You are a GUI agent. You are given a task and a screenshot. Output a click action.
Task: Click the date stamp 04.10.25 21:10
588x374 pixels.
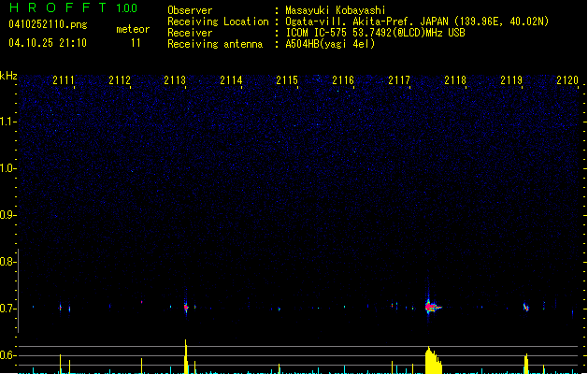tap(48, 43)
